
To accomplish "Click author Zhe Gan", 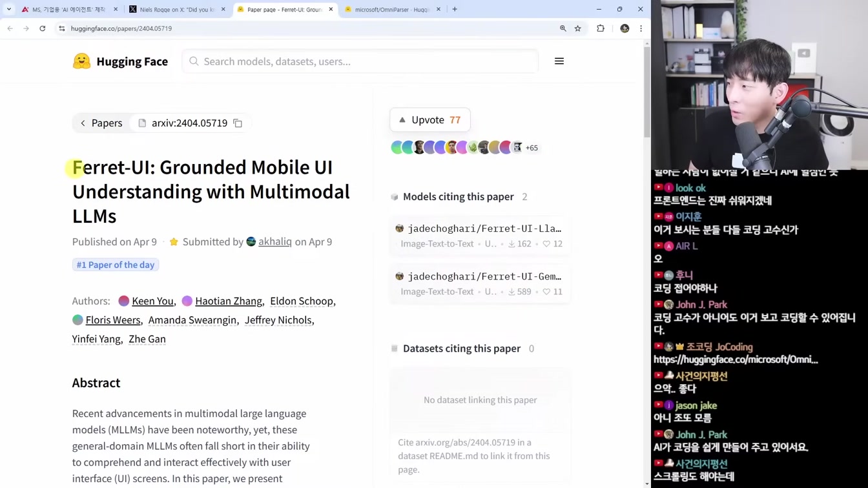I will (x=147, y=339).
